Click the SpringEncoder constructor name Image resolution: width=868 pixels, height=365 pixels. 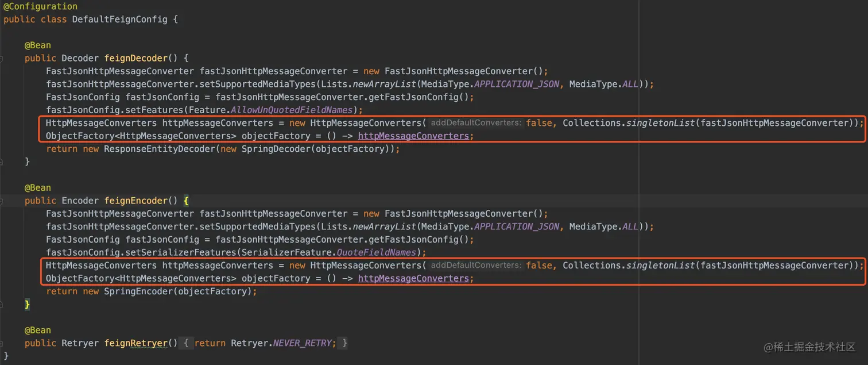pyautogui.click(x=138, y=291)
